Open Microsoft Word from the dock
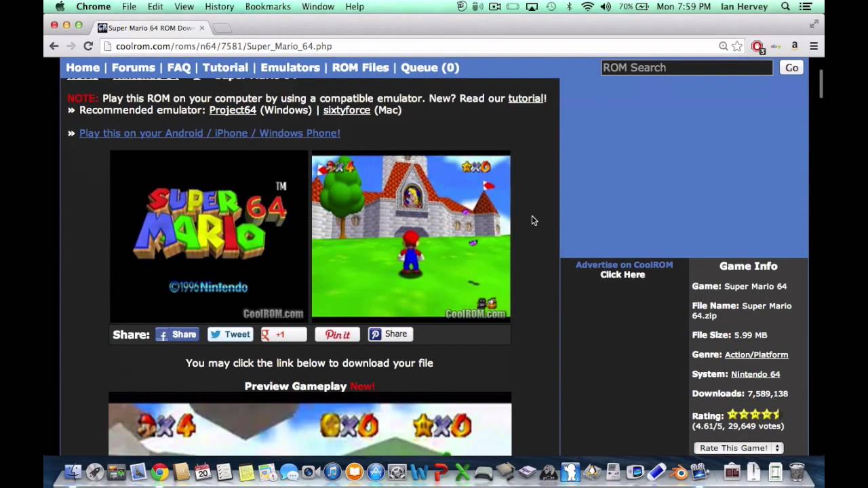The height and width of the screenshot is (488, 868). 419,472
